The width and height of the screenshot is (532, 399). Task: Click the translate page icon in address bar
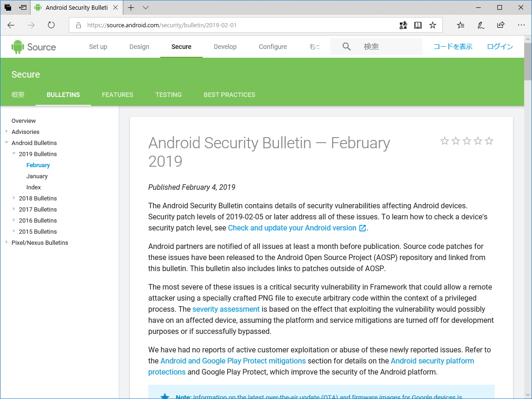[x=403, y=25]
